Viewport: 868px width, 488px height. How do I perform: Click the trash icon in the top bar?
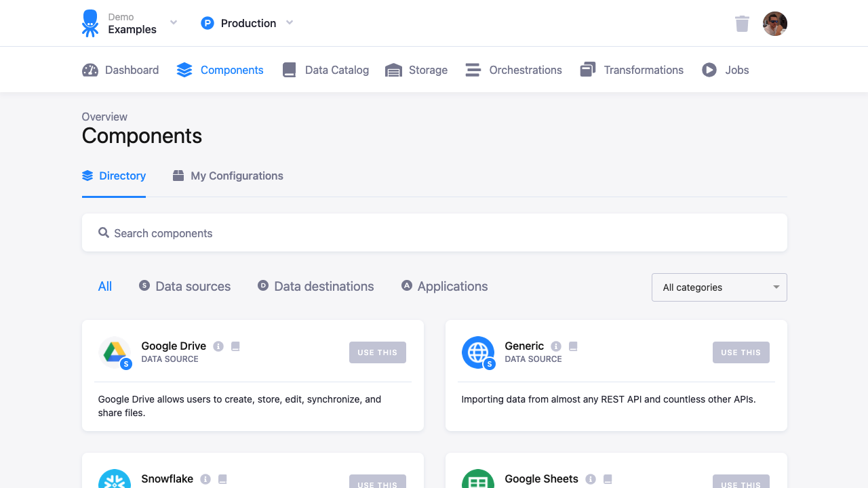click(x=742, y=23)
